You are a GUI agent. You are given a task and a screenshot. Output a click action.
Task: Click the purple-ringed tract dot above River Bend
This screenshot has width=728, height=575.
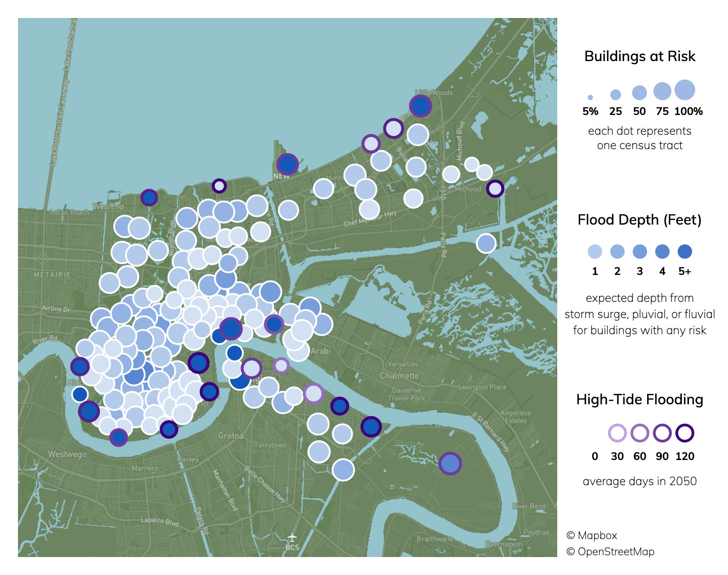click(450, 463)
